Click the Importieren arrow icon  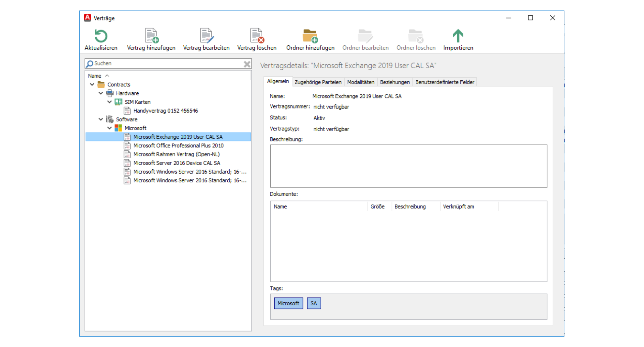click(x=458, y=36)
